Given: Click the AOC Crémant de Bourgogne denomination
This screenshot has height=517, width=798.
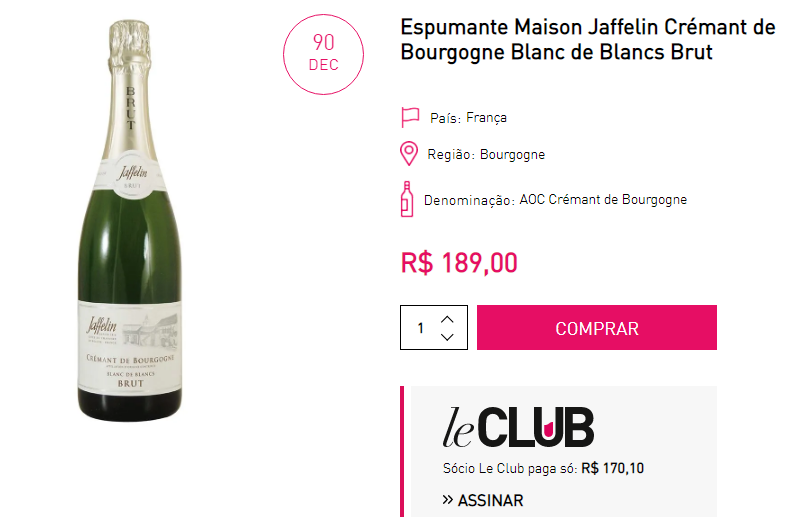Looking at the screenshot, I should point(603,199).
